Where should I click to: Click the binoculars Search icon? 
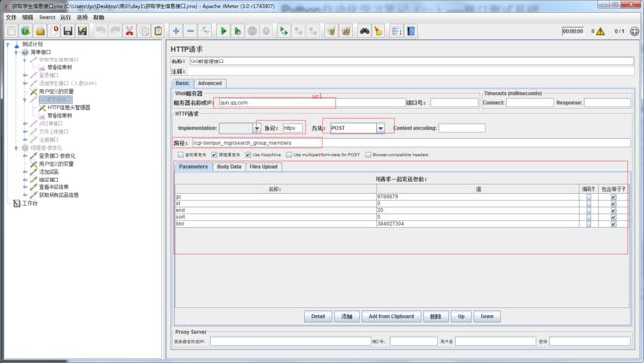point(364,31)
